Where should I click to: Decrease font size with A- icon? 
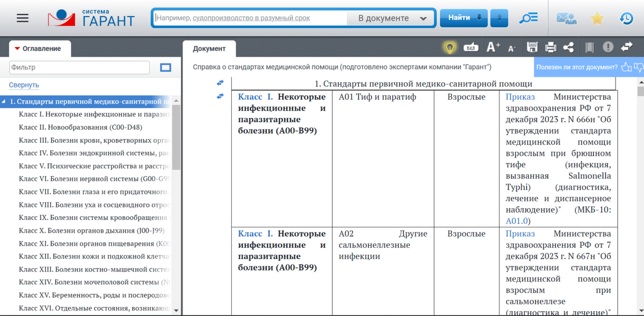[x=511, y=49]
